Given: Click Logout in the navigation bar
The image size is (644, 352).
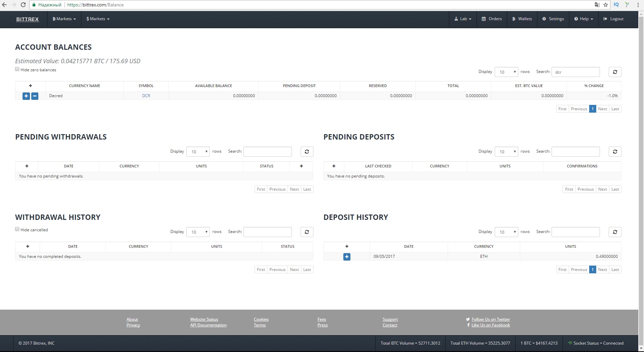Looking at the screenshot, I should 613,19.
